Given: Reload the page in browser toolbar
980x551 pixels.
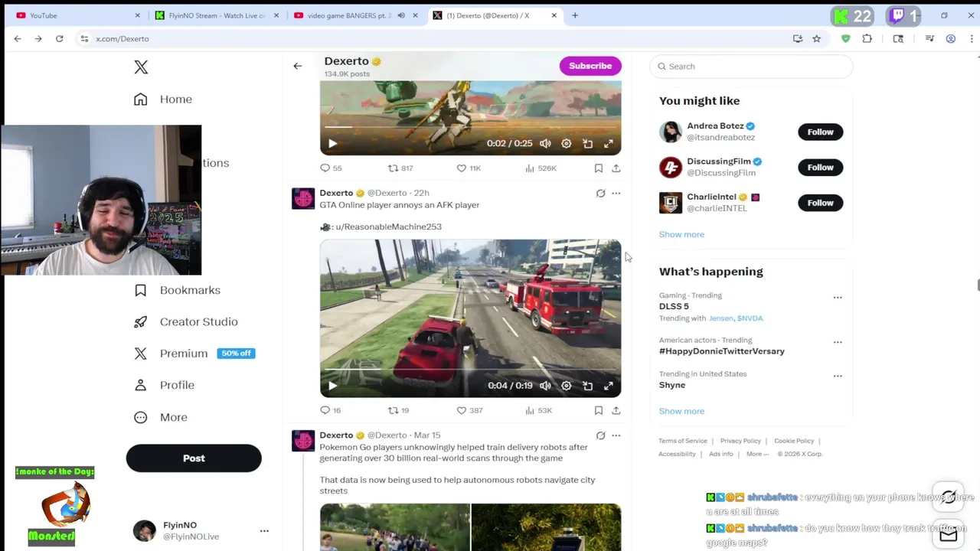Looking at the screenshot, I should [x=59, y=38].
